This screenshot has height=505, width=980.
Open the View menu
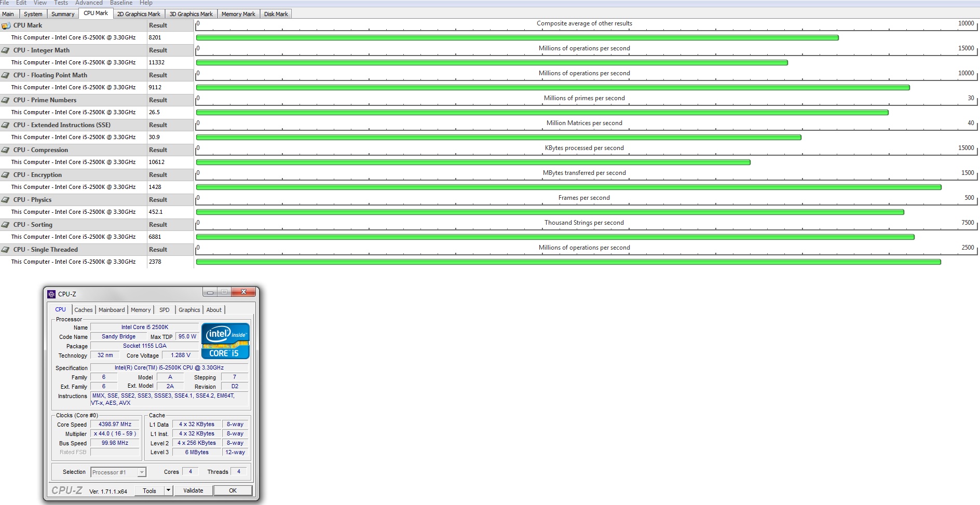(x=40, y=3)
